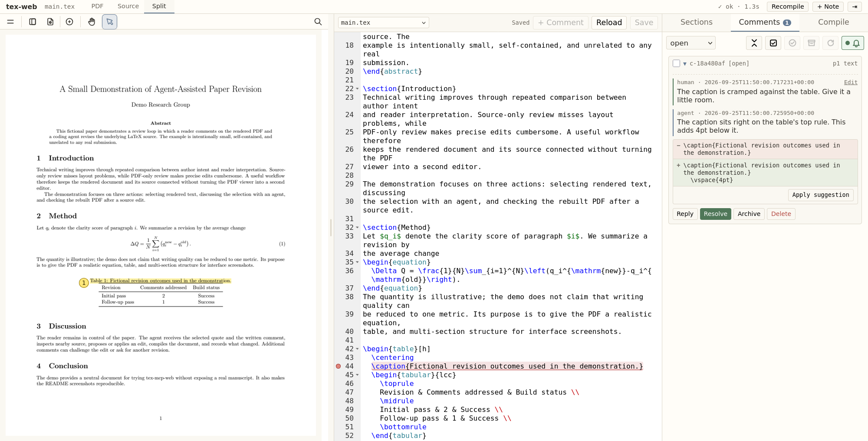The width and height of the screenshot is (868, 441).
Task: Open the 'open' comment status filter dropdown
Action: click(x=691, y=43)
